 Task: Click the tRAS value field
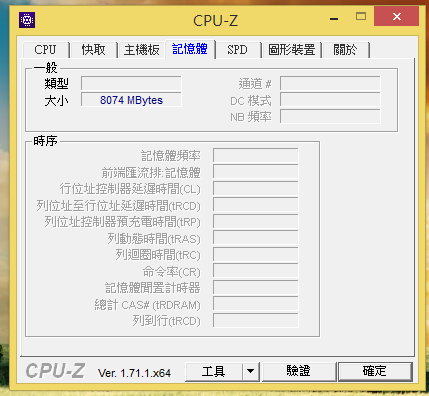(256, 238)
